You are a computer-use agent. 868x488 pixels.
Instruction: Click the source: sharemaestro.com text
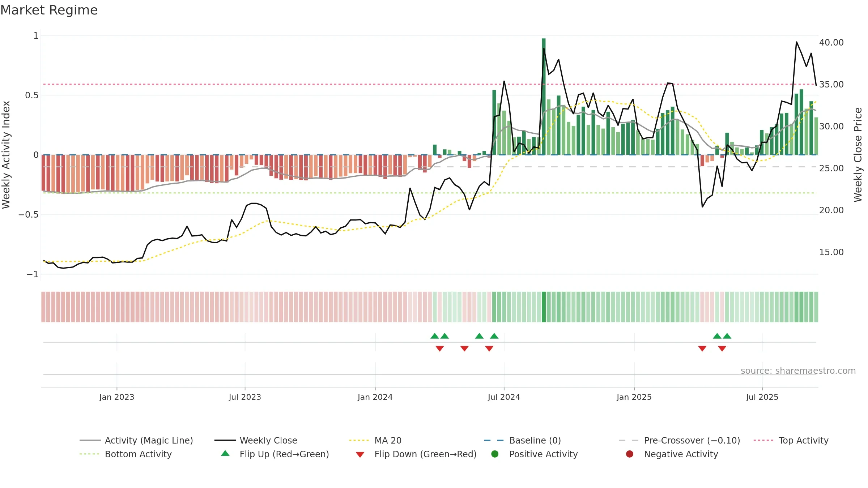click(798, 371)
